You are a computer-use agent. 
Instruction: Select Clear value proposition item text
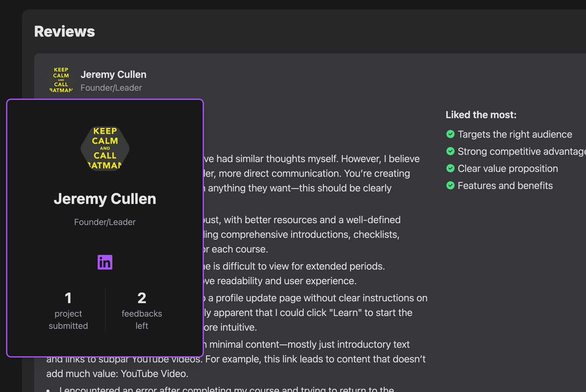pyautogui.click(x=508, y=169)
